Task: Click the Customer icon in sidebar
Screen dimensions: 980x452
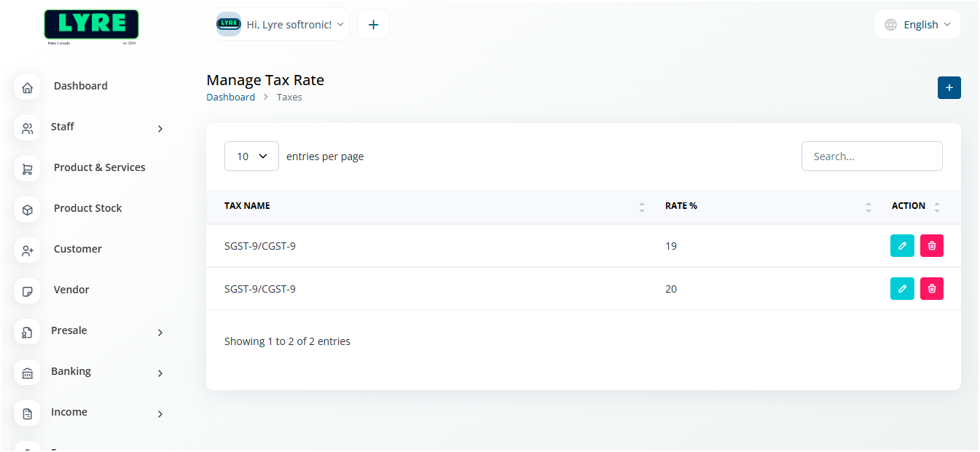Action: (x=28, y=250)
